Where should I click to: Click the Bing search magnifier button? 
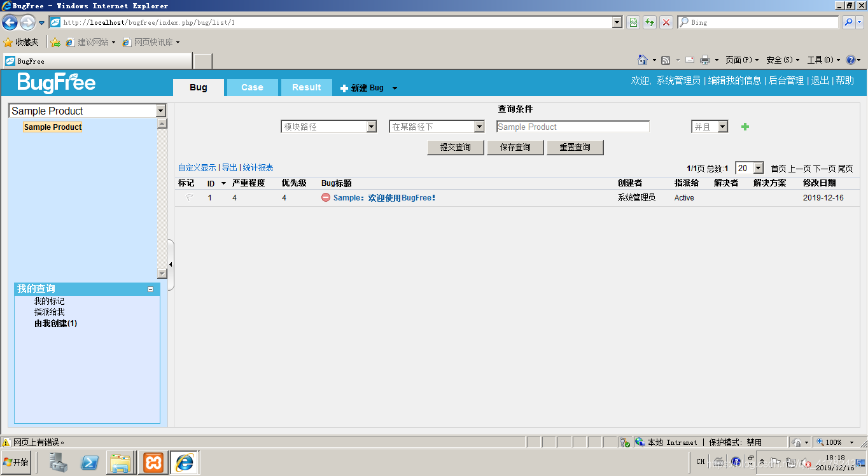(x=848, y=22)
